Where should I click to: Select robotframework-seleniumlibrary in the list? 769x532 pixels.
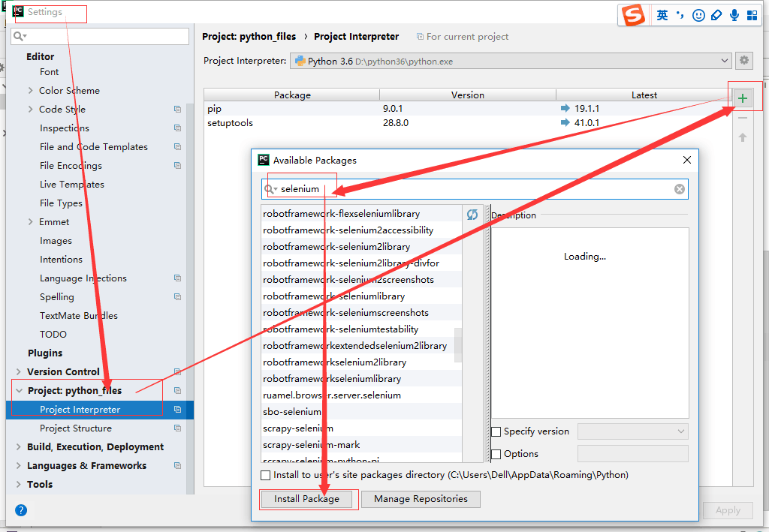click(361, 296)
